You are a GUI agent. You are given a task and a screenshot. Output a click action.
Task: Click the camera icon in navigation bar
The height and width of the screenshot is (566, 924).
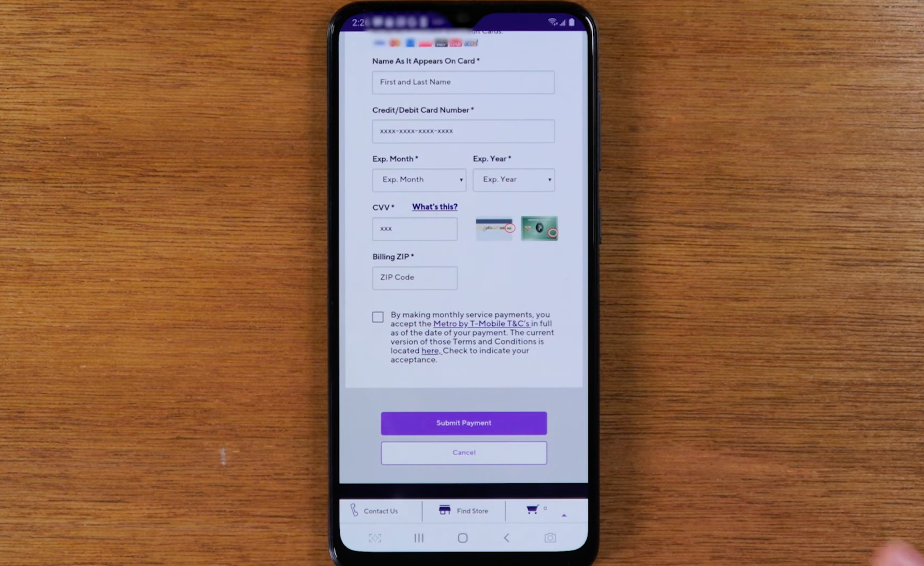coord(550,538)
